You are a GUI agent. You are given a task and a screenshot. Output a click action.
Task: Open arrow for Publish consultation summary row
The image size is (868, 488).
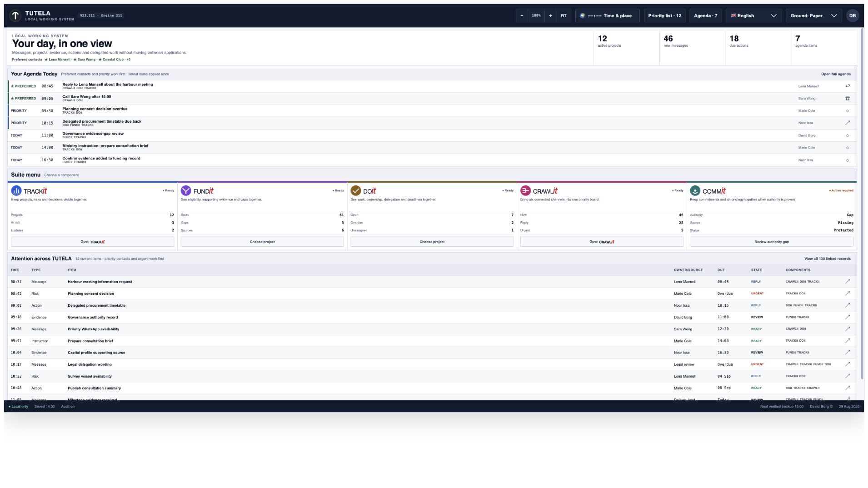point(847,388)
